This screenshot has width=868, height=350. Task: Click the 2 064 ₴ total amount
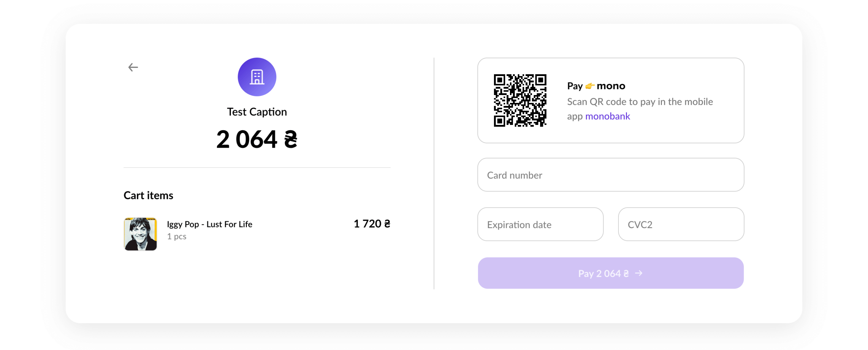[257, 139]
